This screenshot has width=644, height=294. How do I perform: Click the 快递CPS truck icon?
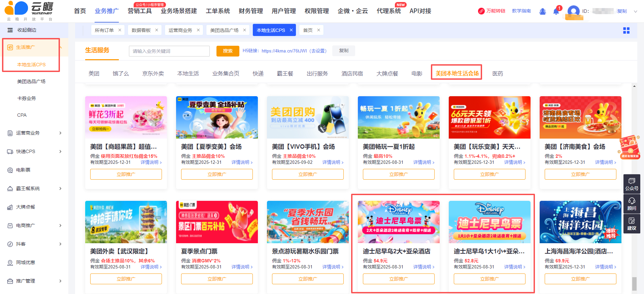(x=10, y=151)
